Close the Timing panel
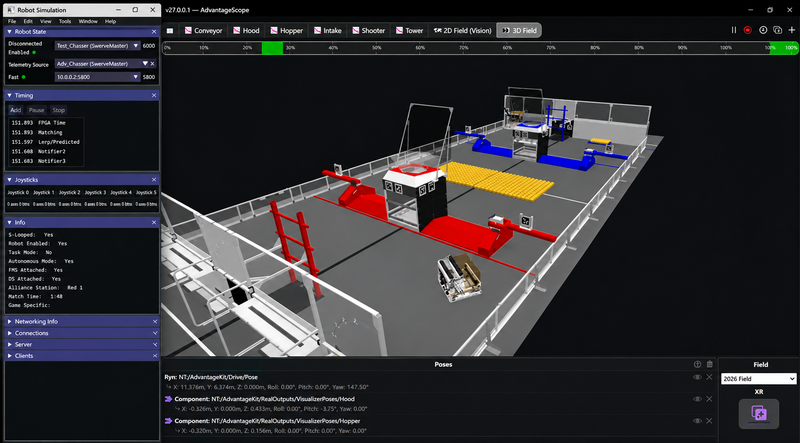Screen dimensions: 800x443 154,95
